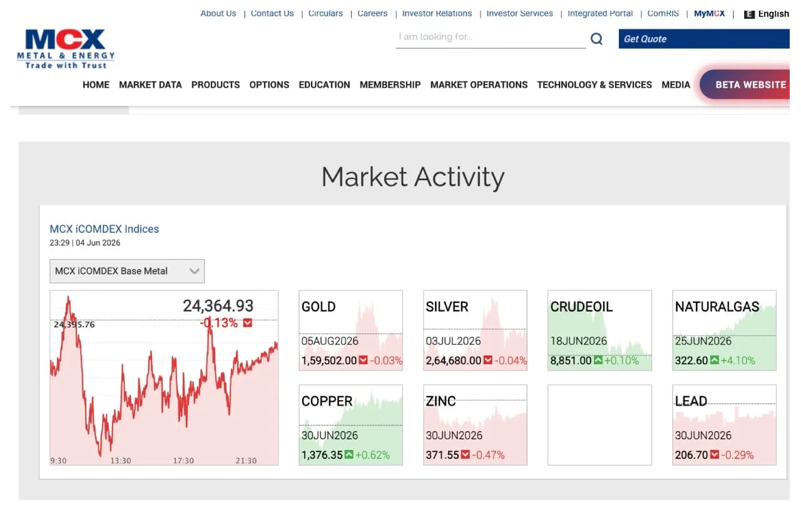Viewport: 801px width, 532px height.
Task: Click the CRUDEOIL price 8,851.00
Action: (x=571, y=361)
